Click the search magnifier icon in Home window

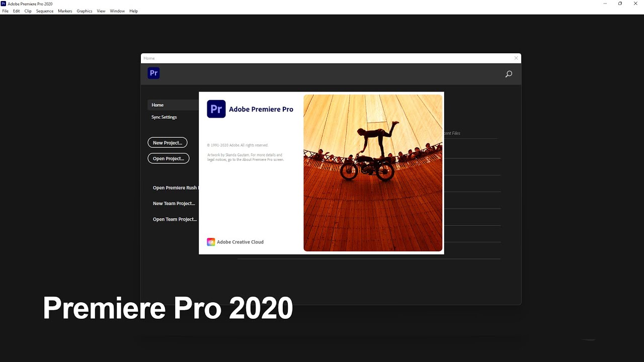click(509, 74)
